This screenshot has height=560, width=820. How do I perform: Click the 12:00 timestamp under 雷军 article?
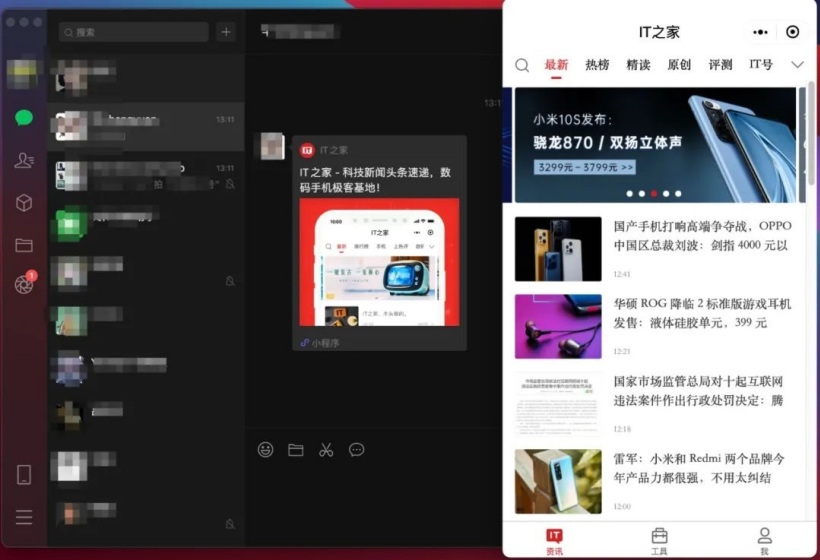(x=622, y=506)
